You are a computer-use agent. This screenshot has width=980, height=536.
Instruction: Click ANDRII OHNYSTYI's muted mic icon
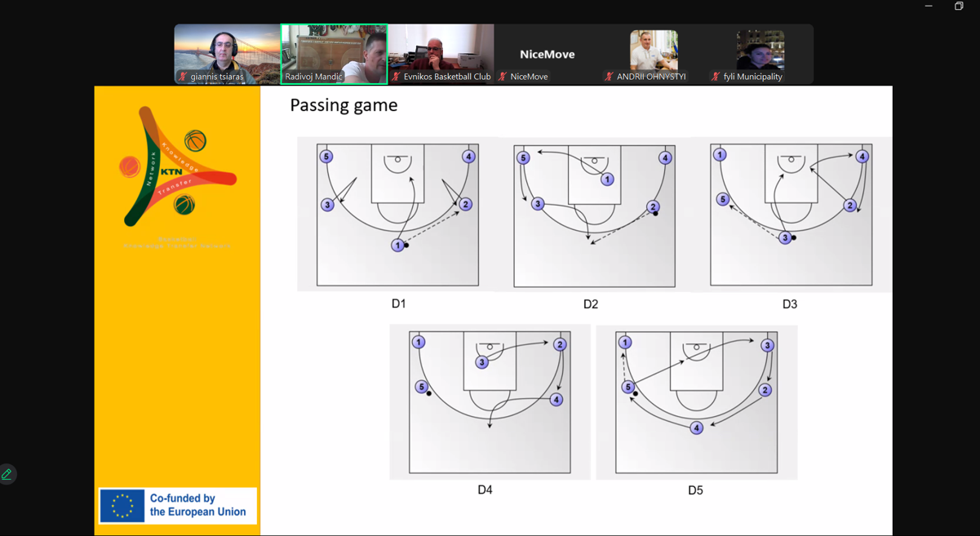[609, 77]
